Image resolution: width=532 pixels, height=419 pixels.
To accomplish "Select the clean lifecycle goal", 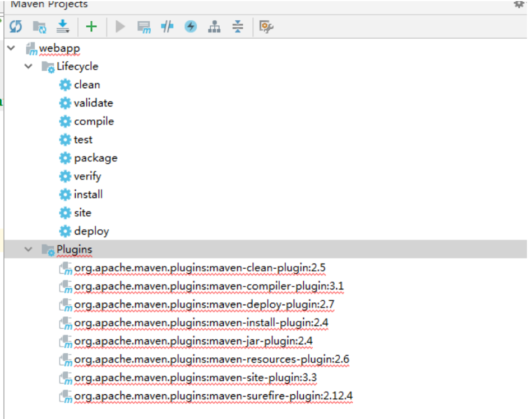I will (x=87, y=85).
